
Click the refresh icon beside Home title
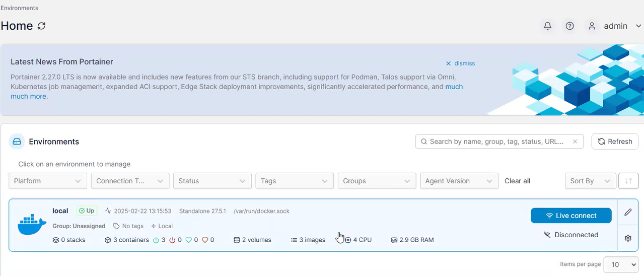click(x=41, y=26)
